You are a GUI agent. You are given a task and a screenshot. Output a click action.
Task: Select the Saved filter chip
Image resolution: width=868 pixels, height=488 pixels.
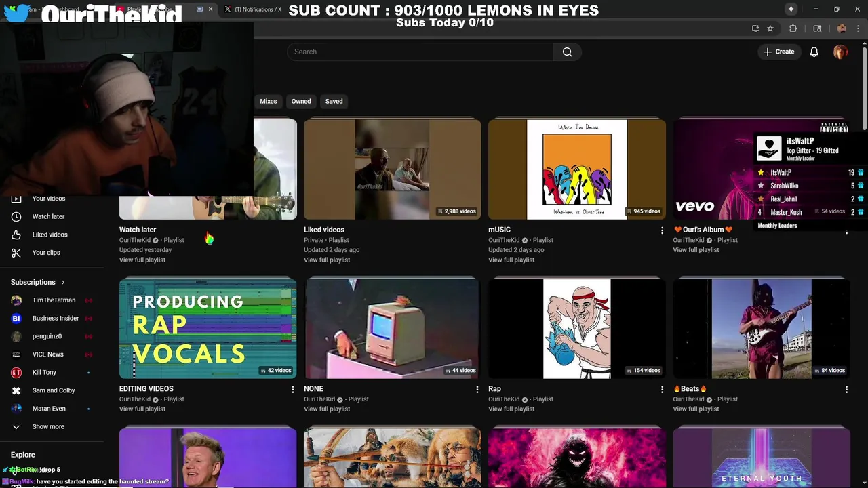[334, 101]
